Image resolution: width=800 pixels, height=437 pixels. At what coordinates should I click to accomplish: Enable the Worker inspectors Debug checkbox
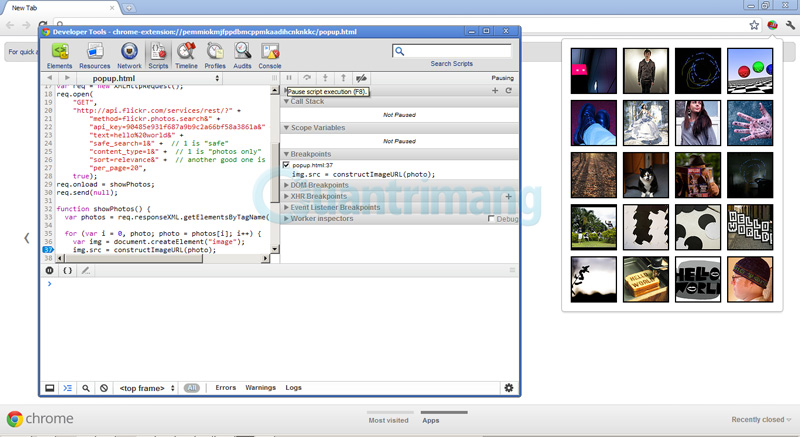pos(491,219)
